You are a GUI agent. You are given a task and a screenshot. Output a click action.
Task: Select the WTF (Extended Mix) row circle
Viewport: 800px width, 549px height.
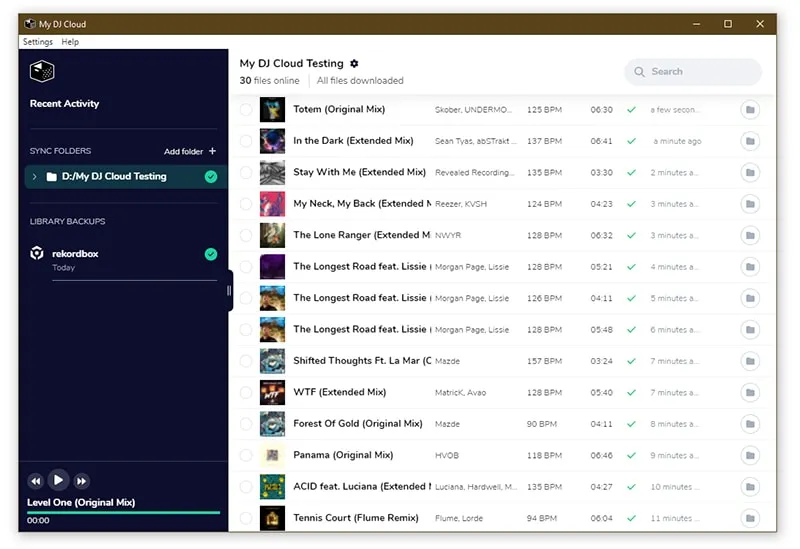tap(246, 392)
